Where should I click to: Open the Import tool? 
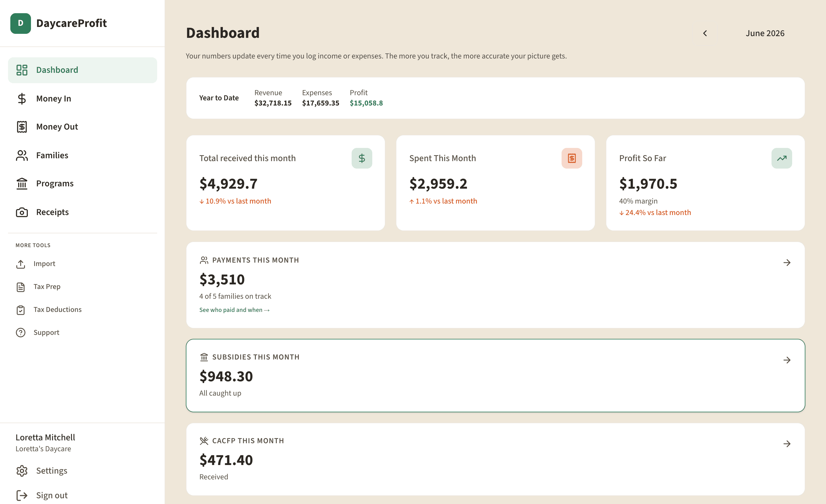pos(83,264)
